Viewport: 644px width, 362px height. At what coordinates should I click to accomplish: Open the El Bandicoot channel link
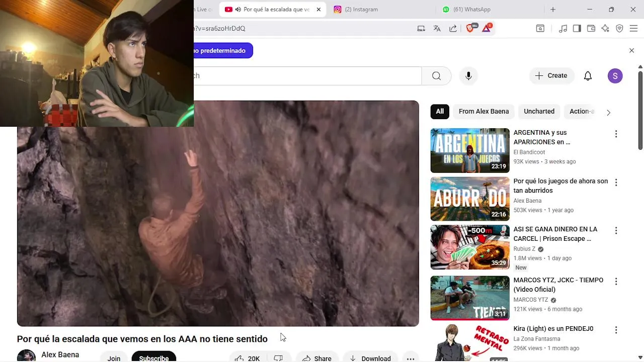tap(529, 152)
